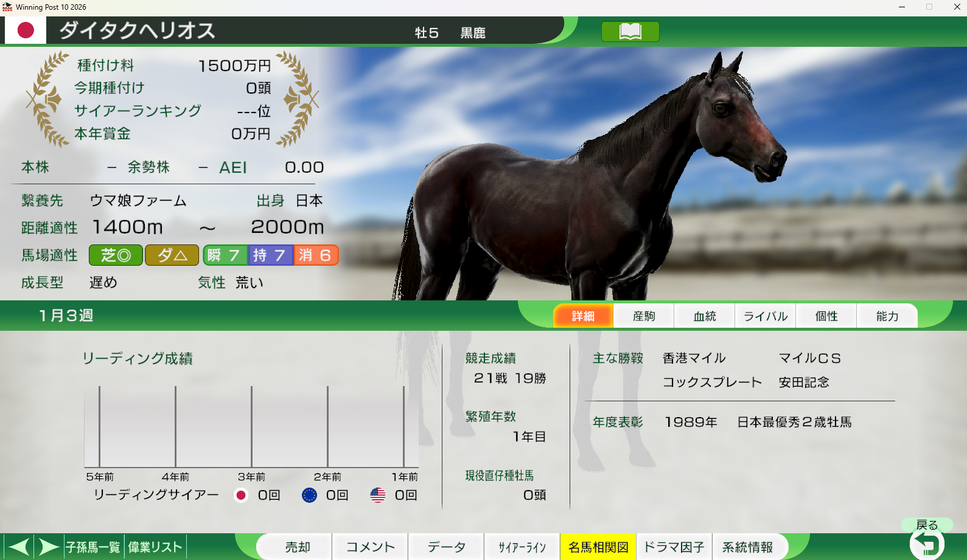Close the Winning Post window
The image size is (967, 560).
957,7
